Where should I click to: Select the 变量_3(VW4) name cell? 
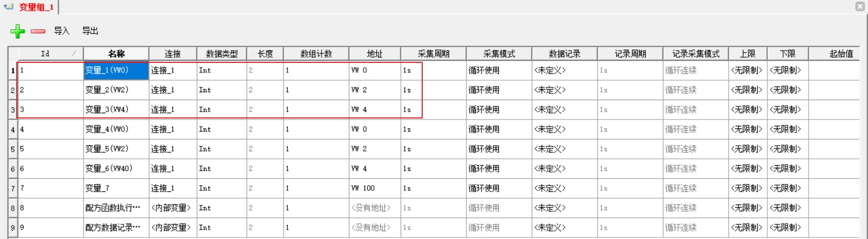116,110
